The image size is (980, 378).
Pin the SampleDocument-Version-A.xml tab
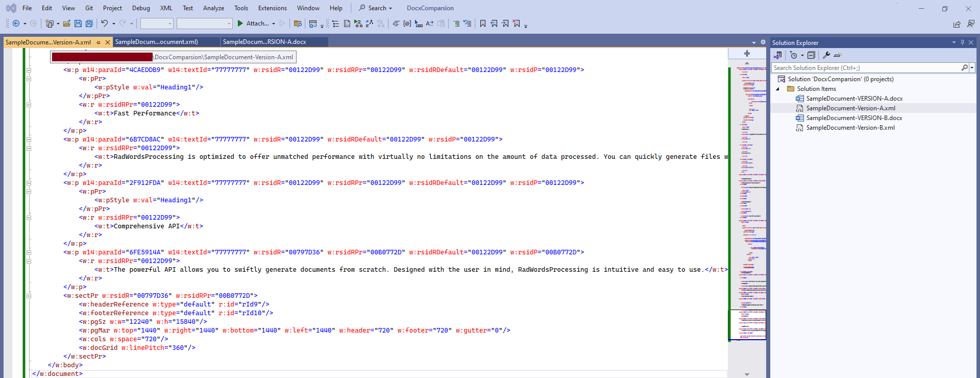pyautogui.click(x=99, y=42)
